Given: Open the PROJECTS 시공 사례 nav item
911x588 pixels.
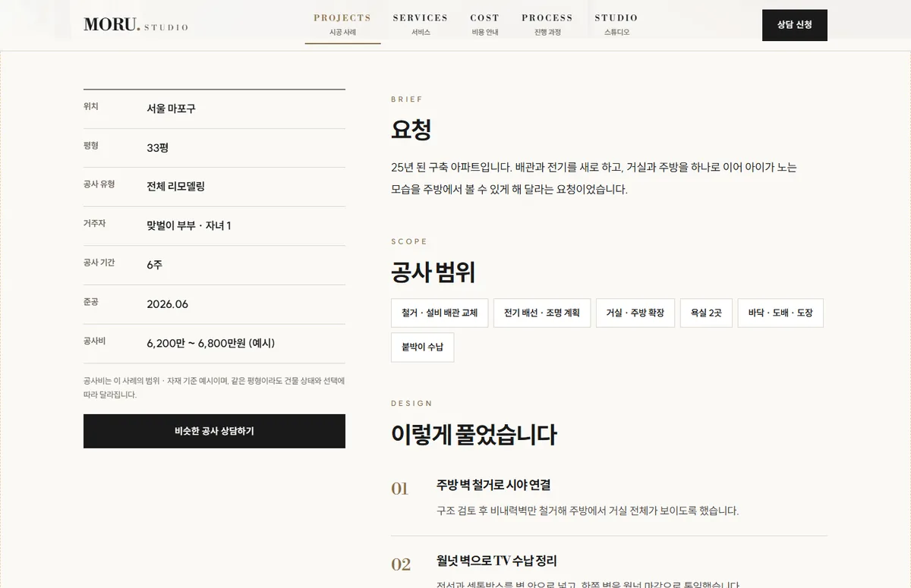Looking at the screenshot, I should [342, 24].
